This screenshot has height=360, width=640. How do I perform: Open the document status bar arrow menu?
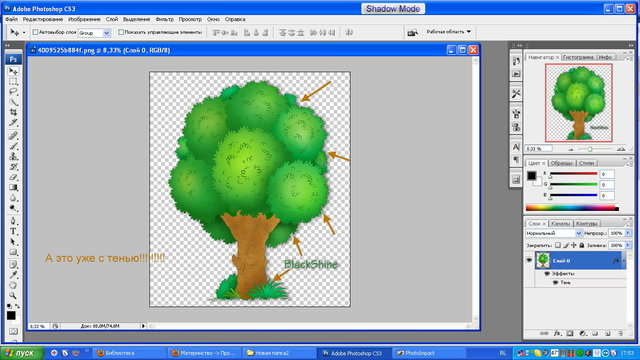[x=143, y=326]
